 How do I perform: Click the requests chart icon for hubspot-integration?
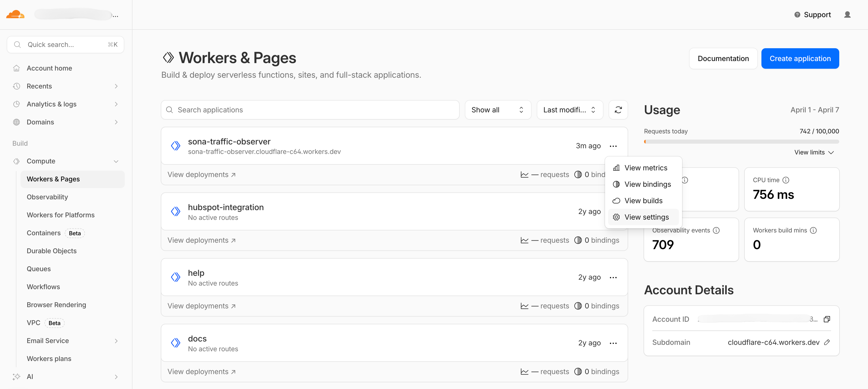(524, 240)
